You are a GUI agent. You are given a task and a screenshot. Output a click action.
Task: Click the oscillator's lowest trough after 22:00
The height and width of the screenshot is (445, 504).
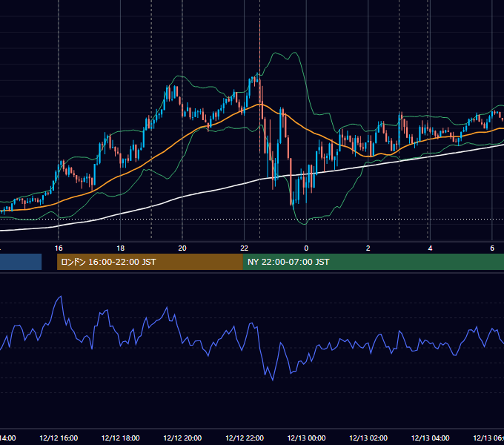(x=273, y=380)
